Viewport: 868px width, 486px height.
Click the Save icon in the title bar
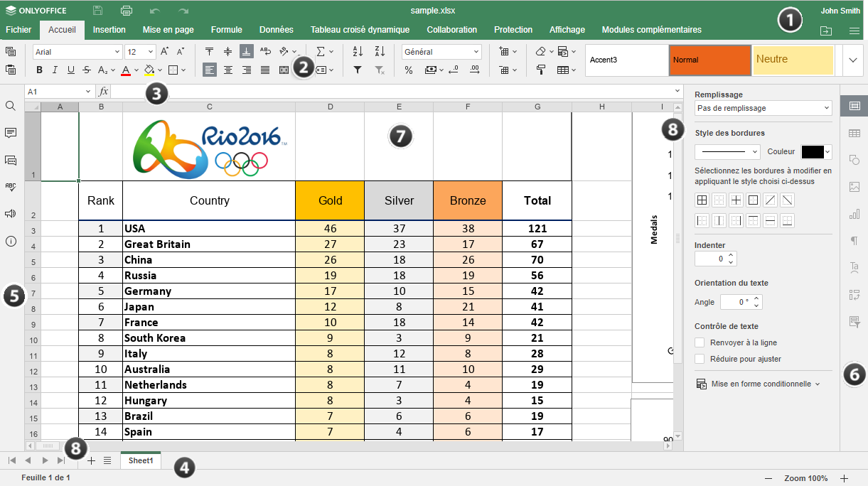pyautogui.click(x=98, y=11)
